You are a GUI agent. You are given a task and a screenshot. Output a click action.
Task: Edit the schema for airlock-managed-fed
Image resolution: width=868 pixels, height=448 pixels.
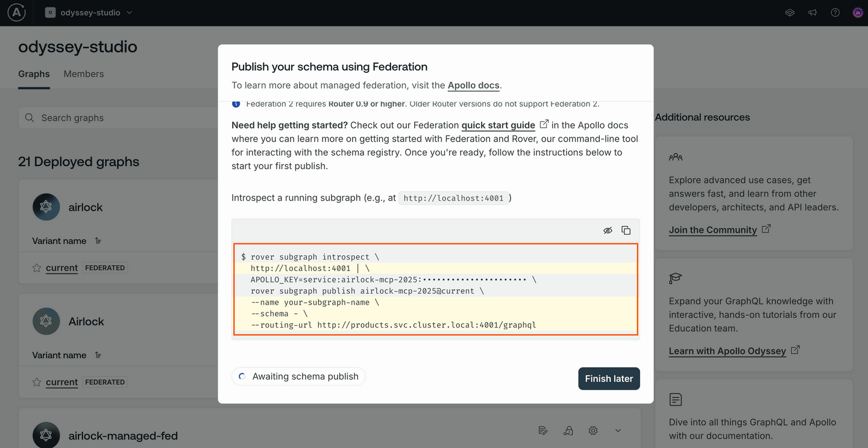pyautogui.click(x=542, y=431)
